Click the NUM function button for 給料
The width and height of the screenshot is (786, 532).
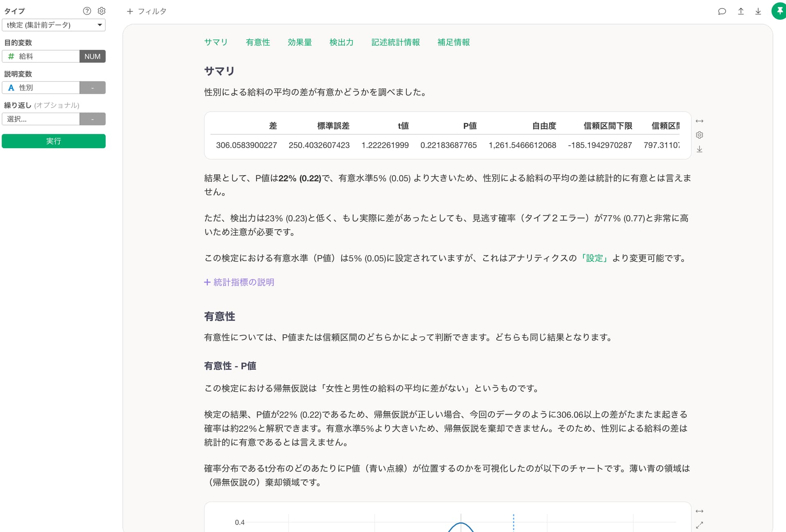[x=93, y=56]
